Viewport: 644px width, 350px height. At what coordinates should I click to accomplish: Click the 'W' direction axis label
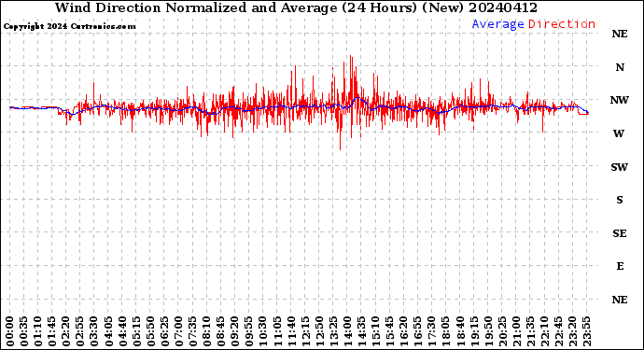point(619,133)
